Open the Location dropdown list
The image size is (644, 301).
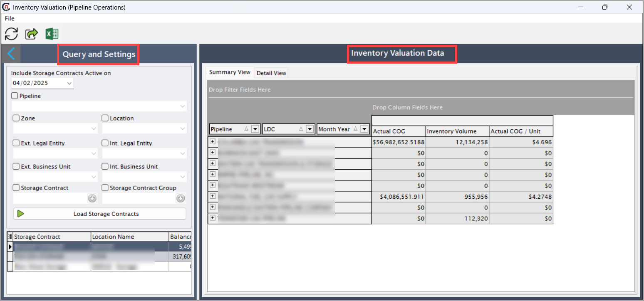point(144,129)
